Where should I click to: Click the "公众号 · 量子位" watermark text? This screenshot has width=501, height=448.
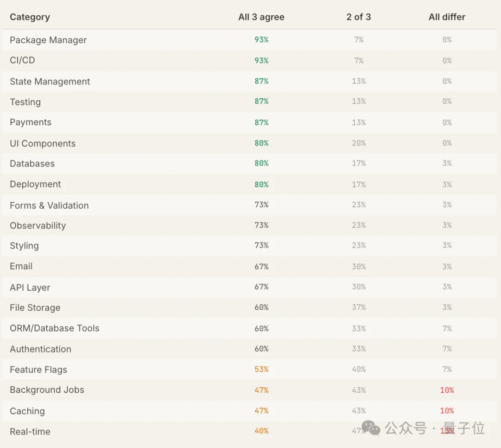[435, 428]
